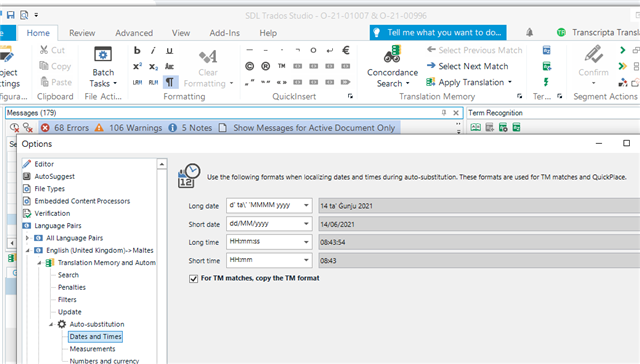Open Concordance Search
Viewport: 640px width, 364px height.
pyautogui.click(x=392, y=67)
